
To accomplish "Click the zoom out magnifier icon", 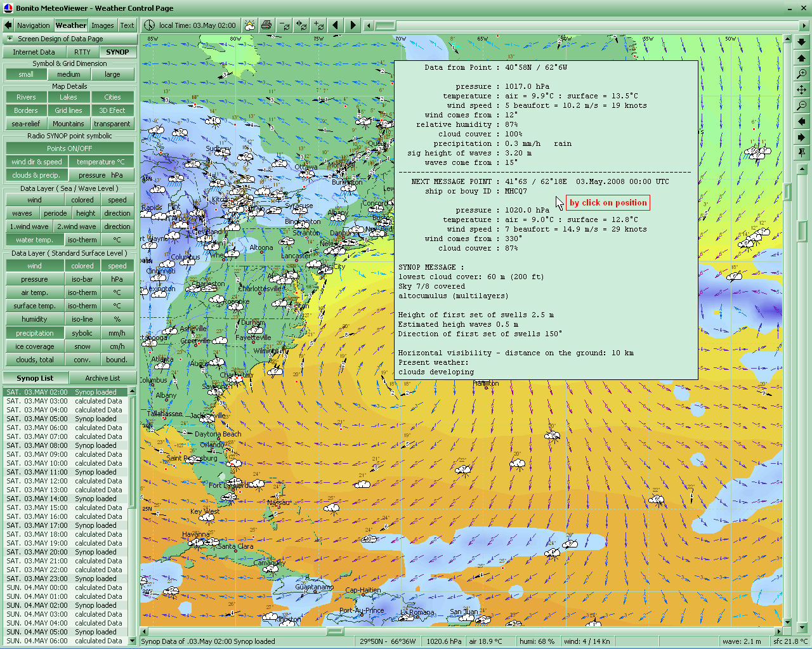I will [802, 105].
